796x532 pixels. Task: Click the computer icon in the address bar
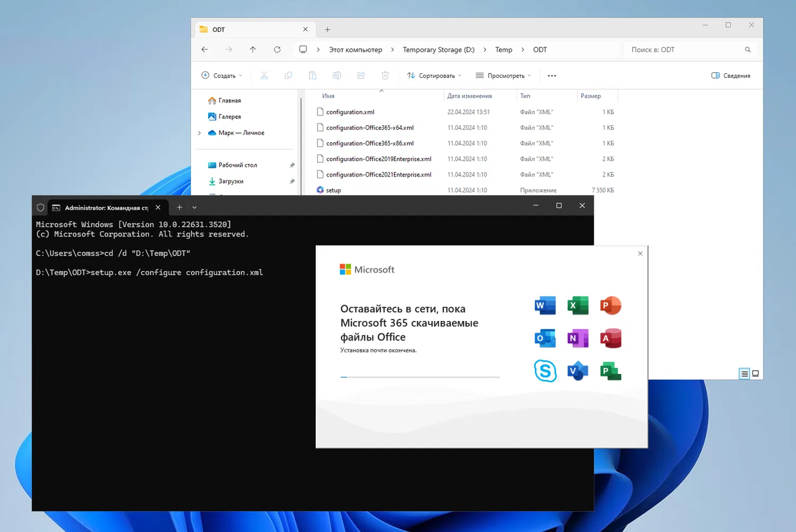point(303,49)
